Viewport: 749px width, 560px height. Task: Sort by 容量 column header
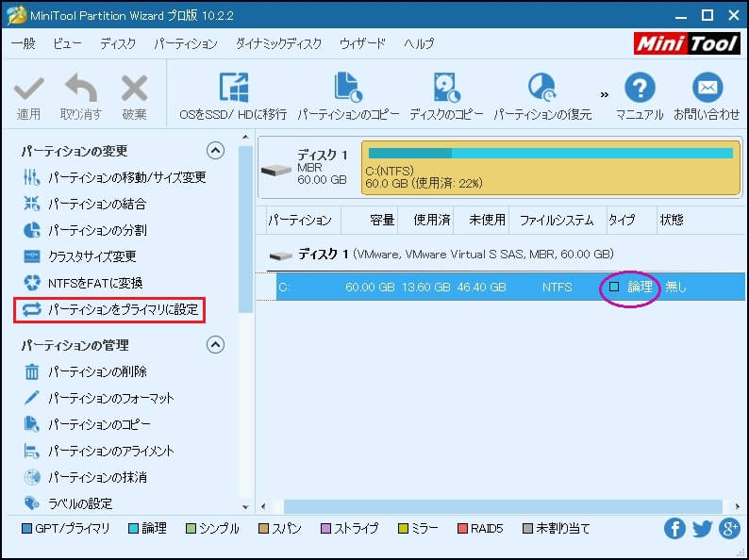369,220
